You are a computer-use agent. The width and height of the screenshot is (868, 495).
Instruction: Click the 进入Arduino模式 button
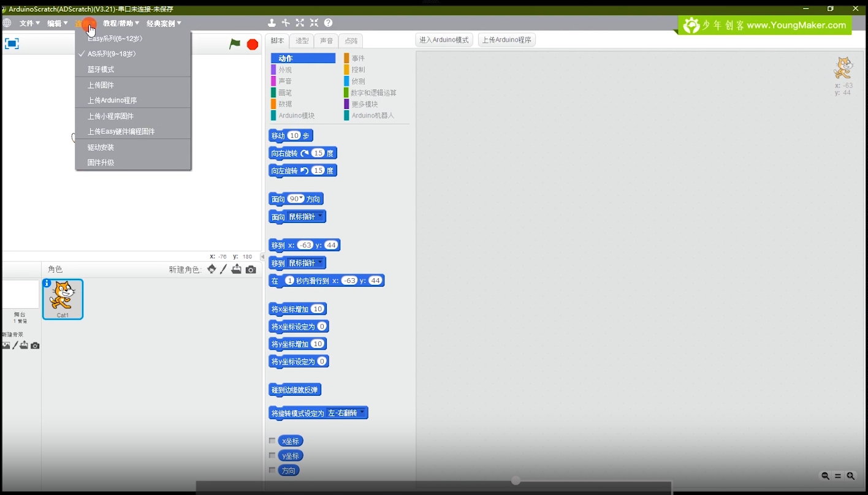pyautogui.click(x=444, y=40)
